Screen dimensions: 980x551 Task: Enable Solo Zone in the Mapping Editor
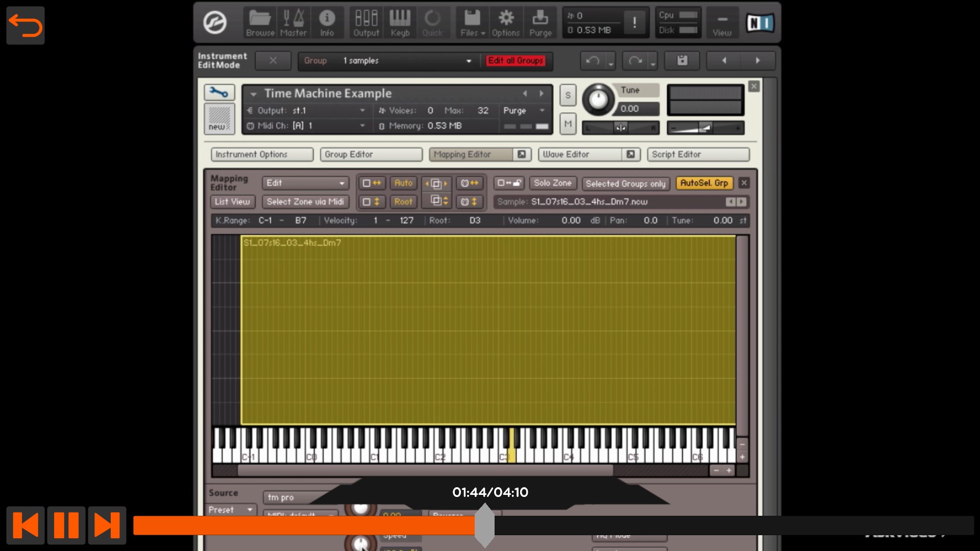point(553,184)
